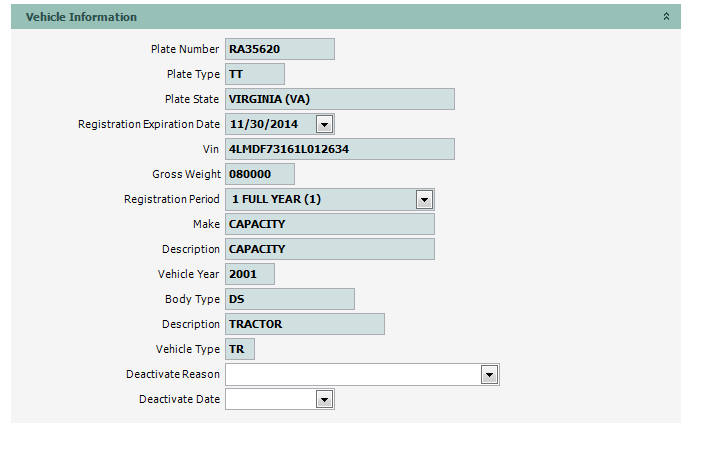This screenshot has height=449, width=722.
Task: Focus the Vin input field
Action: pyautogui.click(x=339, y=149)
